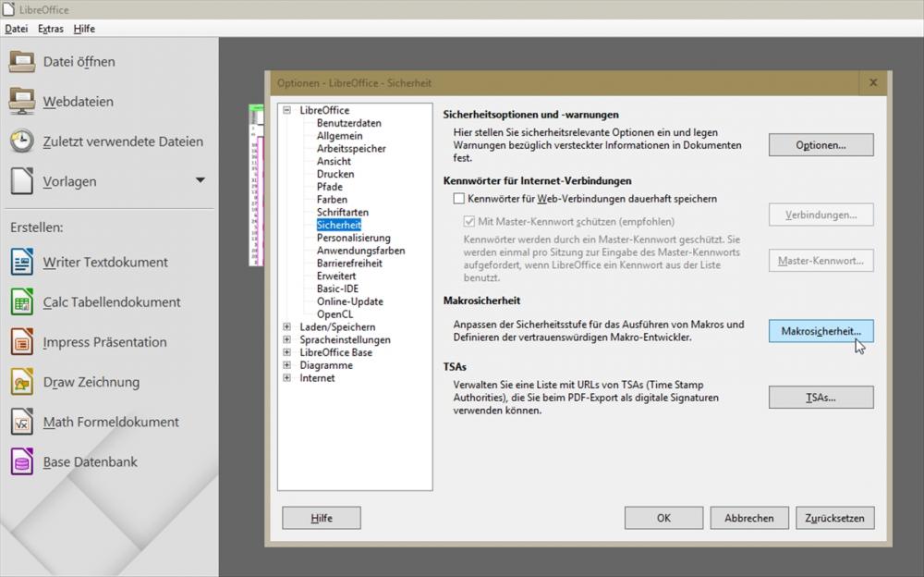Open the Vorlagen dropdown arrow
924x577 pixels.
click(201, 180)
